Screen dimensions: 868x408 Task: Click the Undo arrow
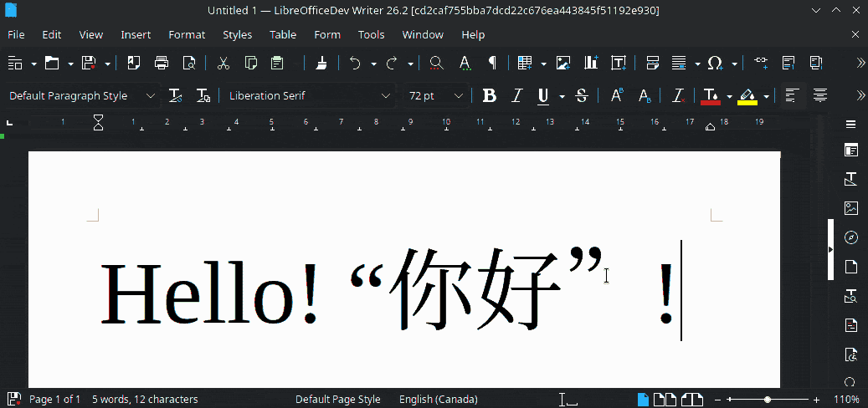click(x=355, y=63)
